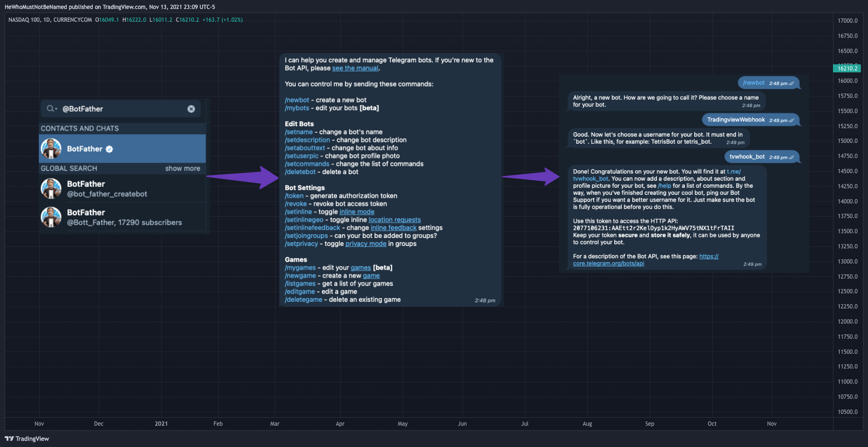Click the sent "TradingviewWebhook" message bubble
The image size is (868, 447).
point(751,120)
